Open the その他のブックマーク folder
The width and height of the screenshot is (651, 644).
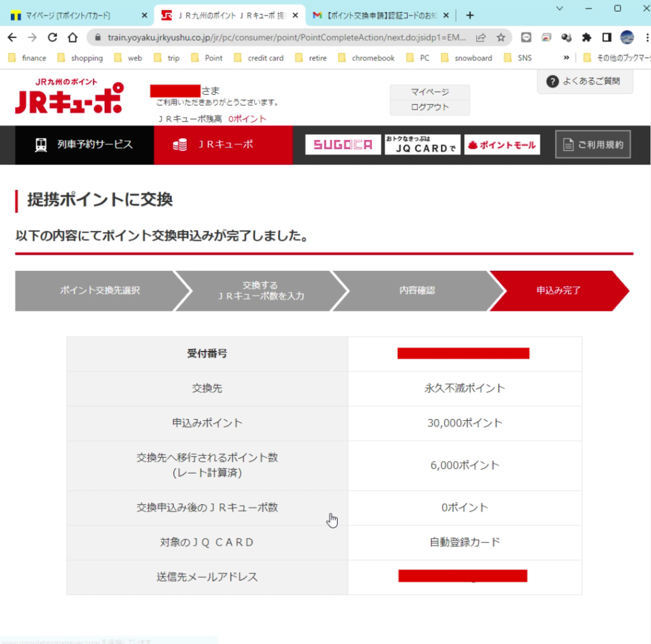(x=617, y=58)
